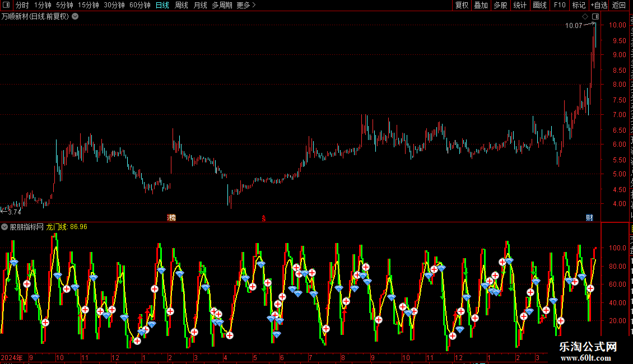Click the 万顺新材(日线.前复权) chart title

pyautogui.click(x=35, y=17)
